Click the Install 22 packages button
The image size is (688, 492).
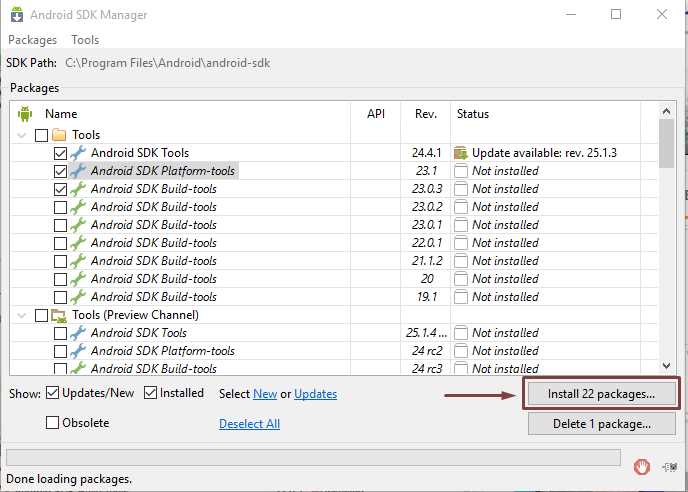(602, 393)
